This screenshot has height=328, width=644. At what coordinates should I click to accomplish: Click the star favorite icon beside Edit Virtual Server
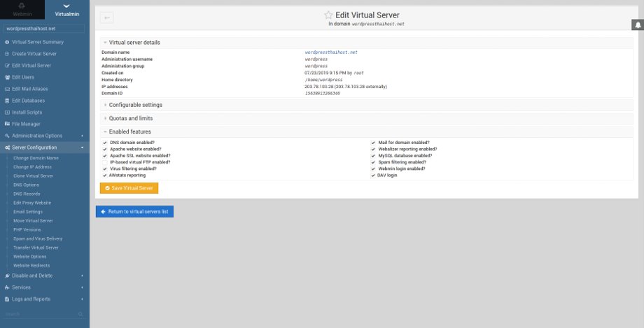[x=328, y=15]
